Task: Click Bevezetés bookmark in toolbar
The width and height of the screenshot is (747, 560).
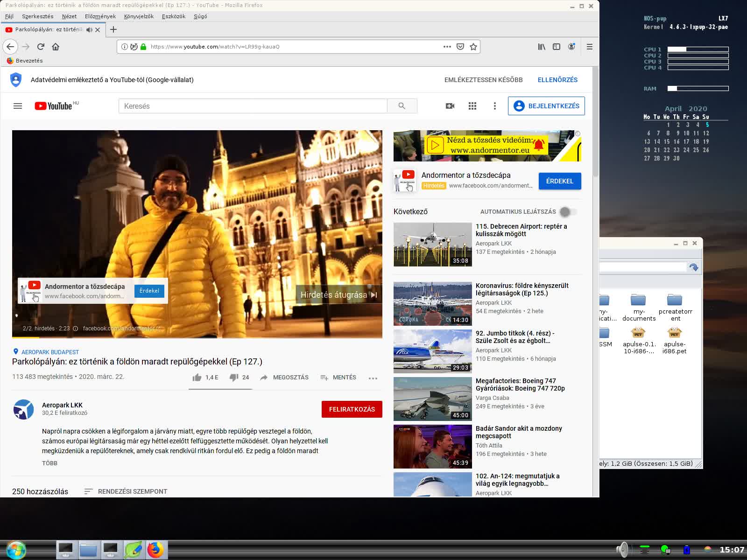Action: pos(25,61)
